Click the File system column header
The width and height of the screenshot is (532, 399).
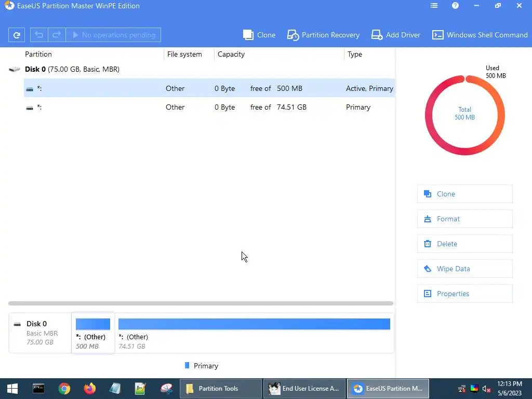pyautogui.click(x=184, y=54)
